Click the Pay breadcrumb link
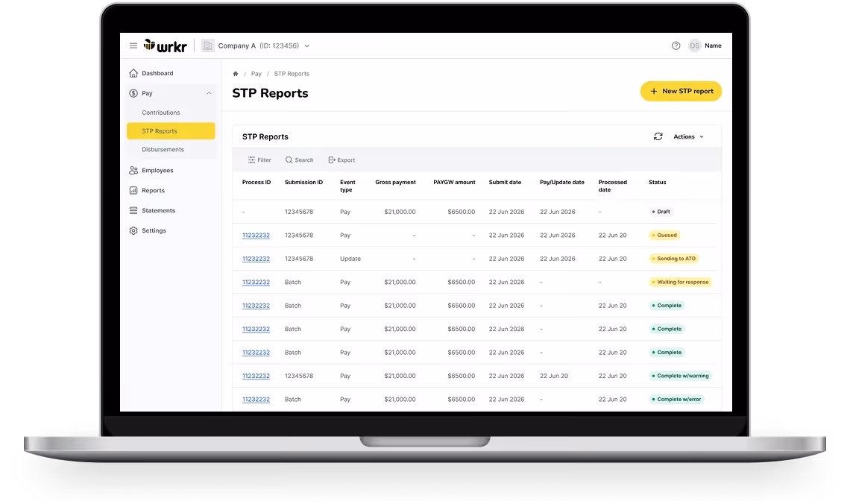This screenshot has height=504, width=850. [x=256, y=74]
